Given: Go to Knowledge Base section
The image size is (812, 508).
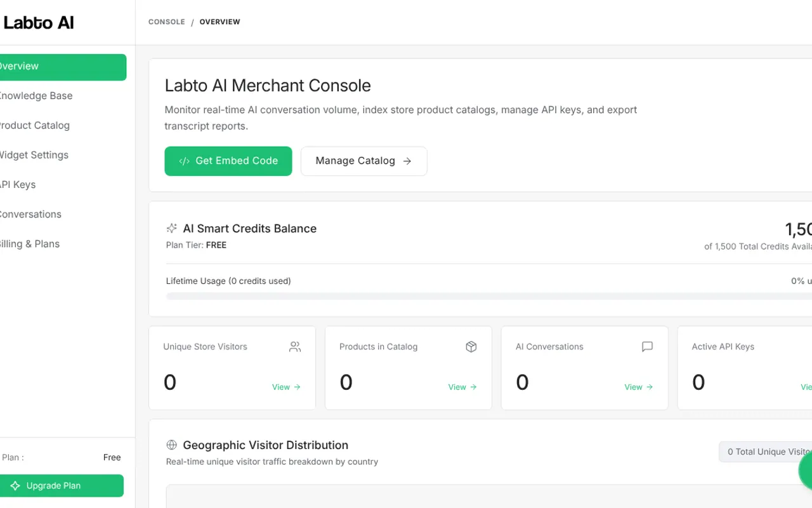Looking at the screenshot, I should pos(36,96).
